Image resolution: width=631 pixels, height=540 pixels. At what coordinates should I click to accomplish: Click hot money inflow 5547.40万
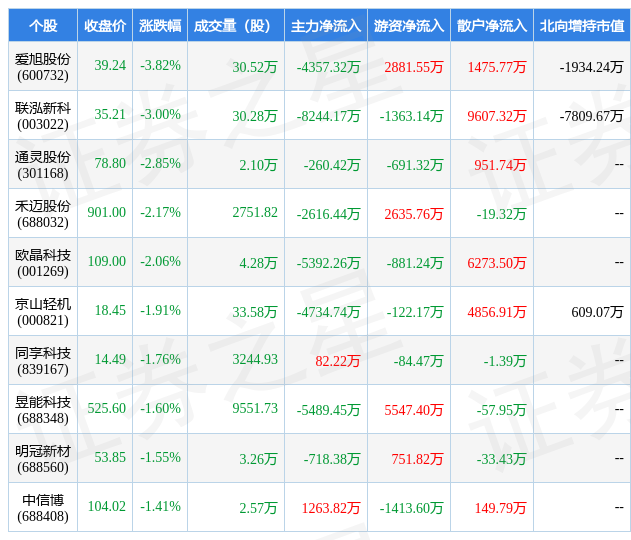[x=414, y=410]
